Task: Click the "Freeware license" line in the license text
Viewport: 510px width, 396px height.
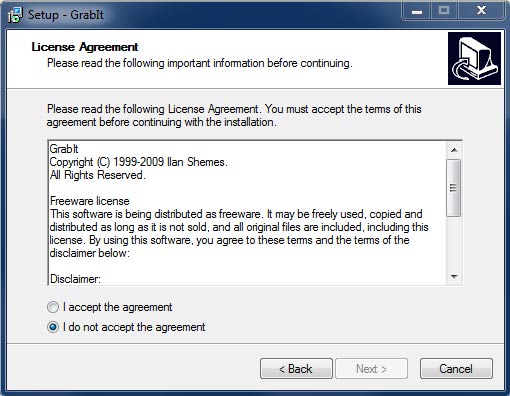Action: [x=89, y=201]
